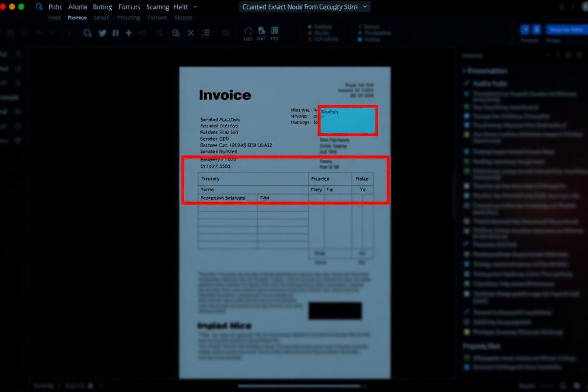Open the Alonie menu
This screenshot has width=588, height=392.
(x=77, y=7)
